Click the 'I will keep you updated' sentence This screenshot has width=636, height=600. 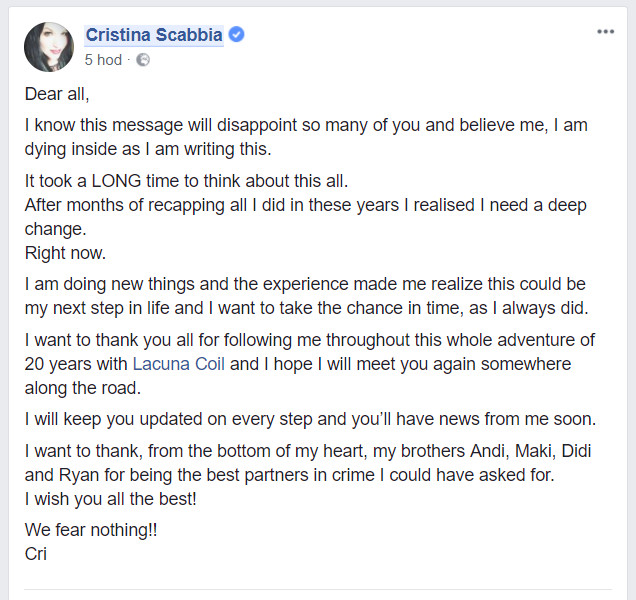click(x=310, y=419)
